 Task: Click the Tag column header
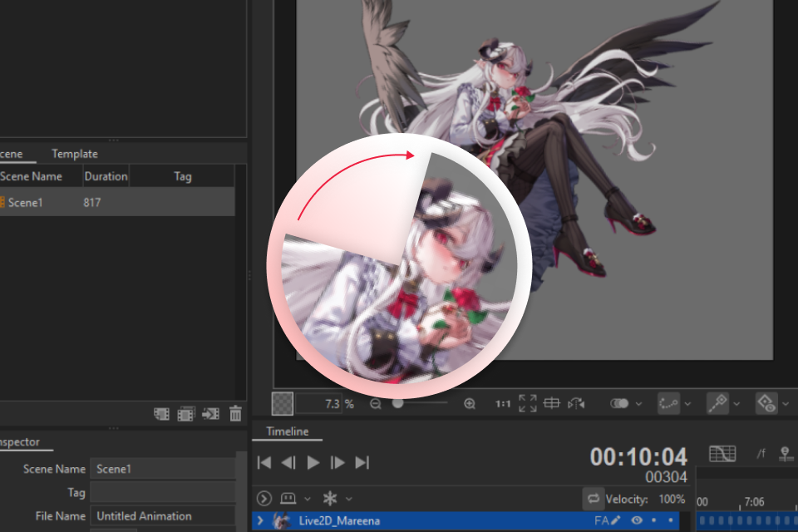[182, 176]
